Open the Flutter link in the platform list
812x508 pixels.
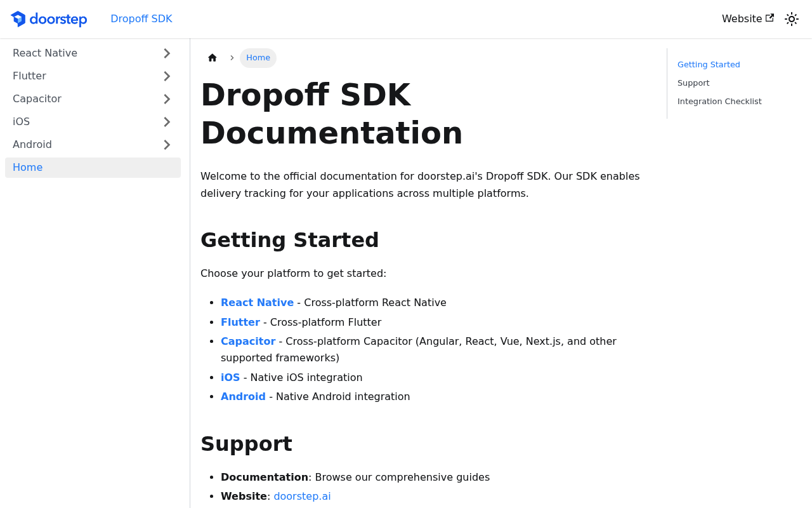tap(240, 323)
